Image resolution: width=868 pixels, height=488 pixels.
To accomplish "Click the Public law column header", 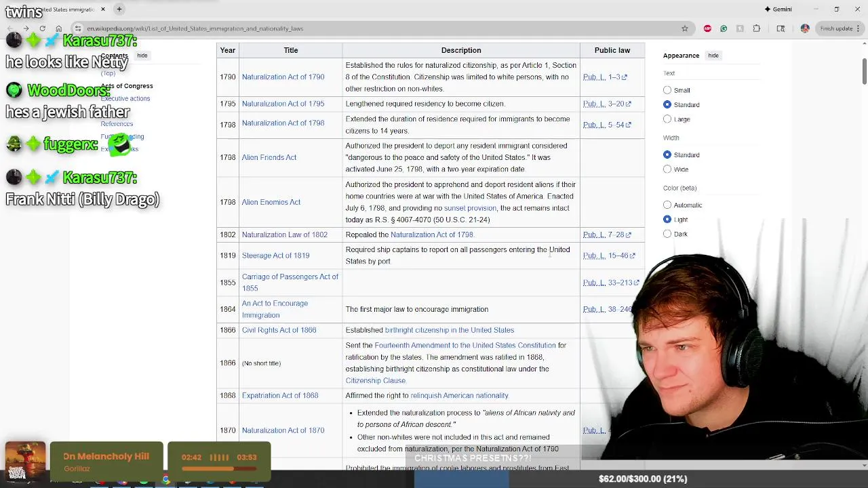I will point(612,50).
